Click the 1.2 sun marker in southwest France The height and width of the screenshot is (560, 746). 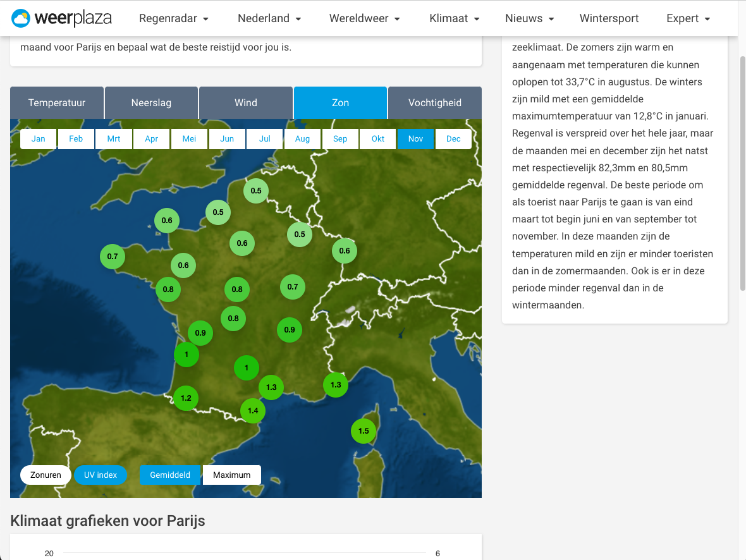click(186, 398)
